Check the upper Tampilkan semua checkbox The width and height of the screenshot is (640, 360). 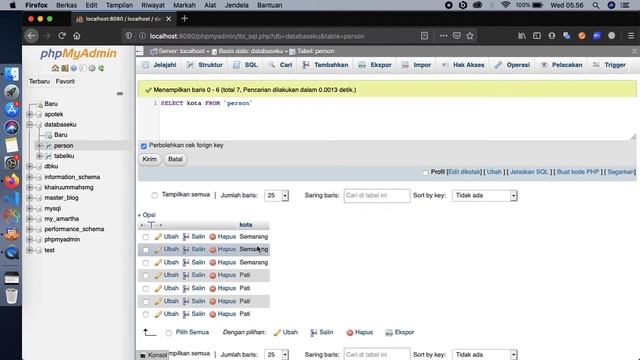[x=154, y=195]
